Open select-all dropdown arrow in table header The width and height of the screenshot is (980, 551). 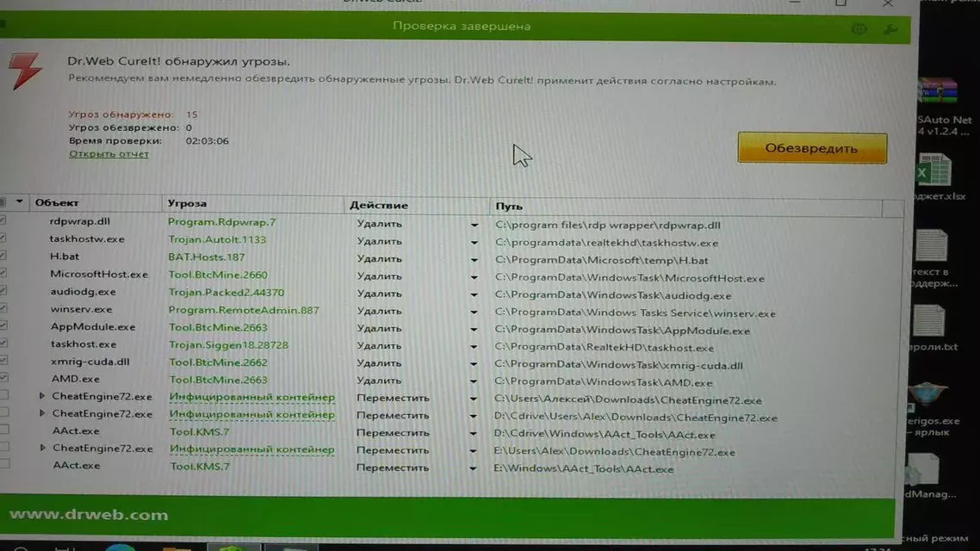[19, 201]
